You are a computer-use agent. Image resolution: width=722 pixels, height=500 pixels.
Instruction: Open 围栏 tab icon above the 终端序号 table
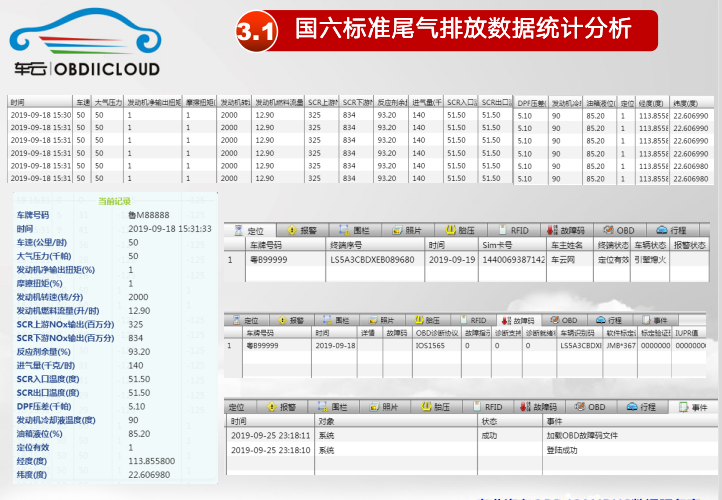(344, 230)
